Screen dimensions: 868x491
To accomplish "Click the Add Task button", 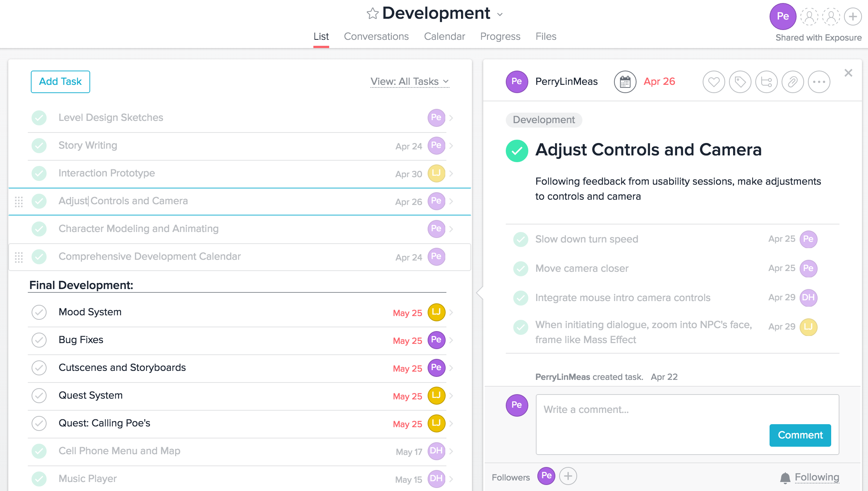I will click(60, 82).
